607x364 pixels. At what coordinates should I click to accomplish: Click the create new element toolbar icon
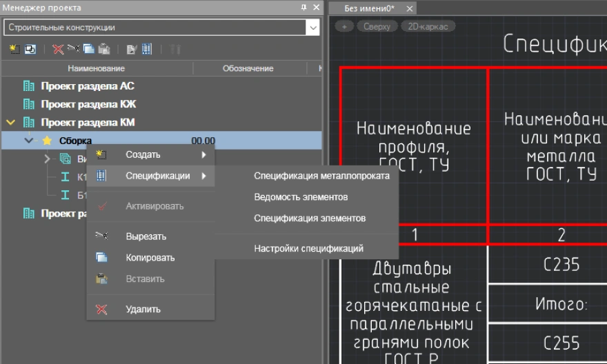point(14,49)
